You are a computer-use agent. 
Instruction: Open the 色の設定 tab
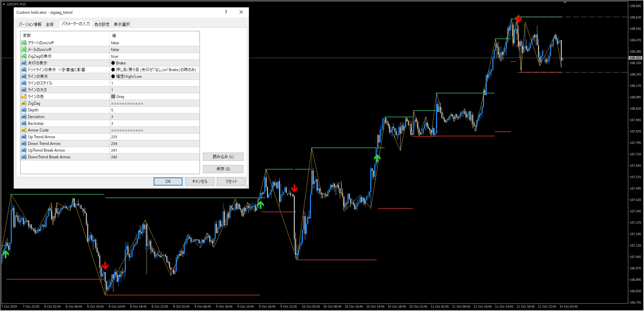click(x=102, y=24)
